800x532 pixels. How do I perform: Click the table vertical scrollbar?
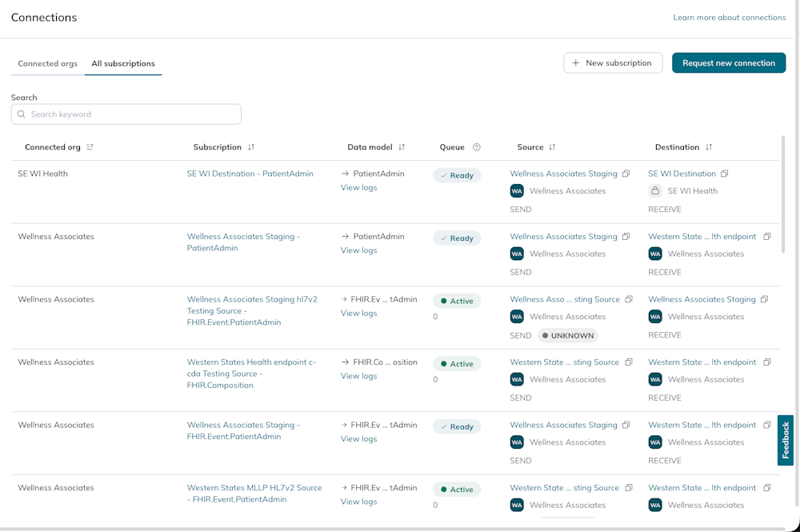click(783, 194)
